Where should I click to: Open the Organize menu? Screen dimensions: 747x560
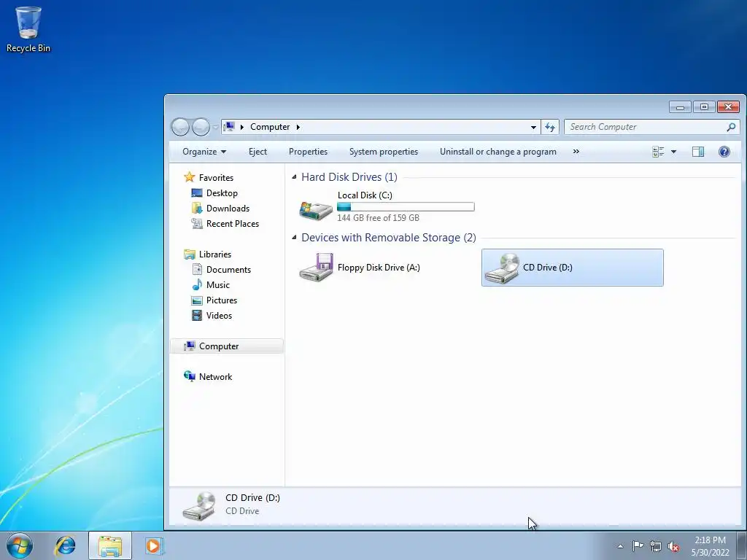coord(204,152)
